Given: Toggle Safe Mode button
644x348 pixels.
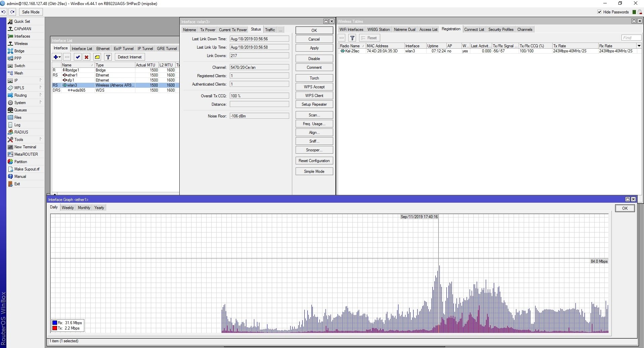Looking at the screenshot, I should [x=31, y=12].
